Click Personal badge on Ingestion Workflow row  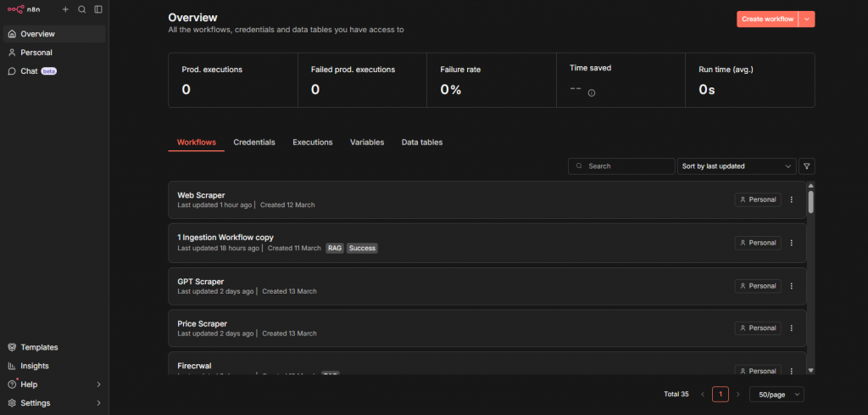click(x=758, y=243)
